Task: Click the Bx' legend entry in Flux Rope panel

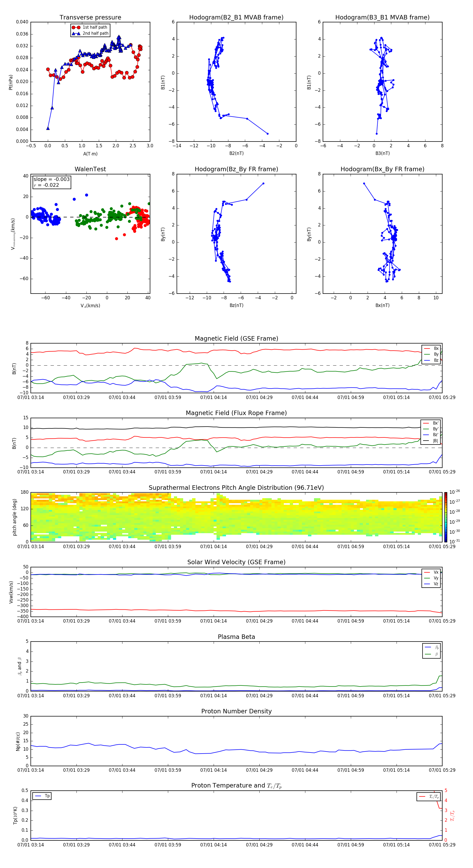Action: coord(431,423)
